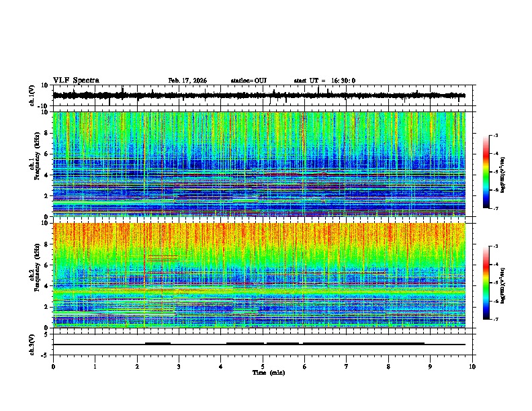
Task: Click the ch.3 raised bar between minutes 2 and 3
Action: tap(158, 344)
